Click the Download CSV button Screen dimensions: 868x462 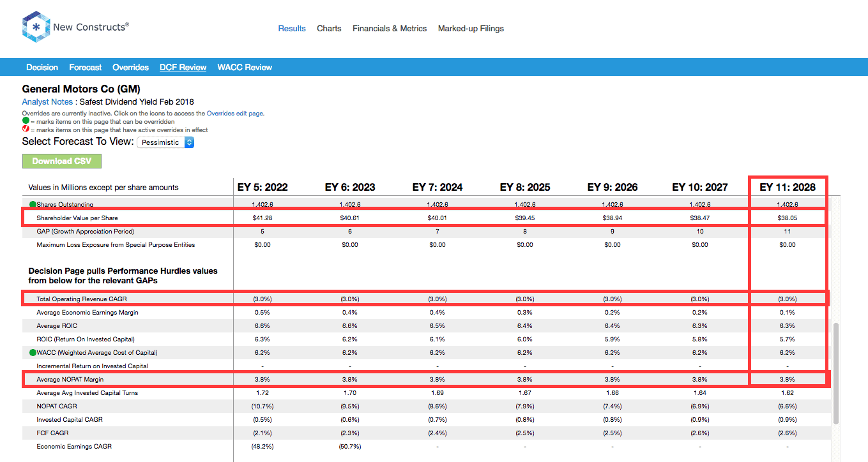pos(62,161)
